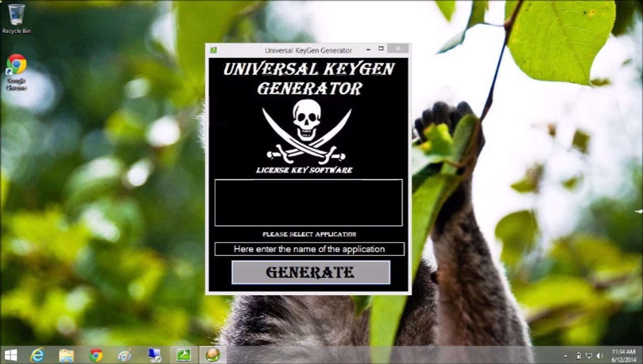Click the "LICENSE KEY SOFTWARE" caption
The image size is (643, 364).
(x=304, y=170)
